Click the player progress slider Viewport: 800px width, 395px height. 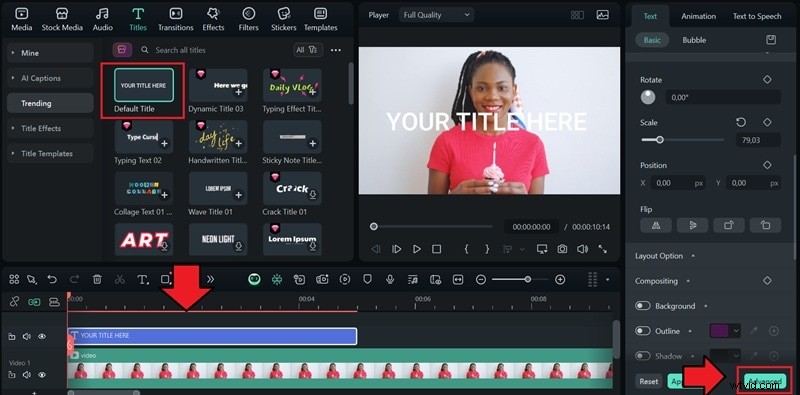433,227
